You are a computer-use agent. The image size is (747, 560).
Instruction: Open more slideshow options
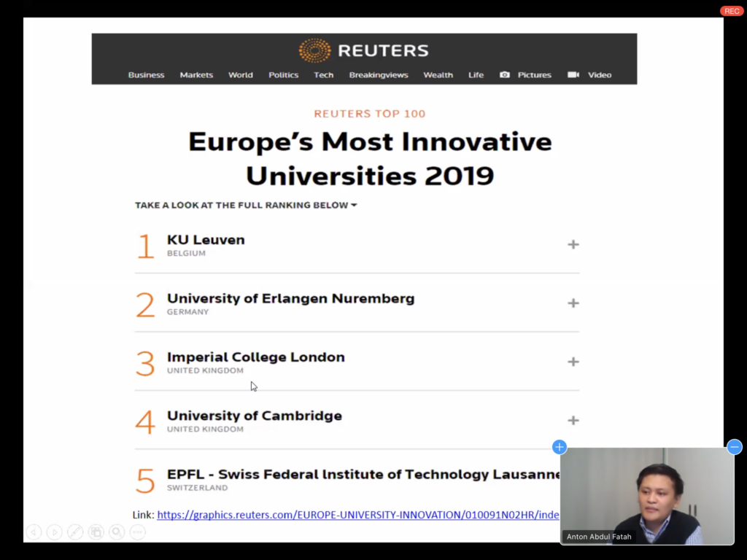pos(138,532)
